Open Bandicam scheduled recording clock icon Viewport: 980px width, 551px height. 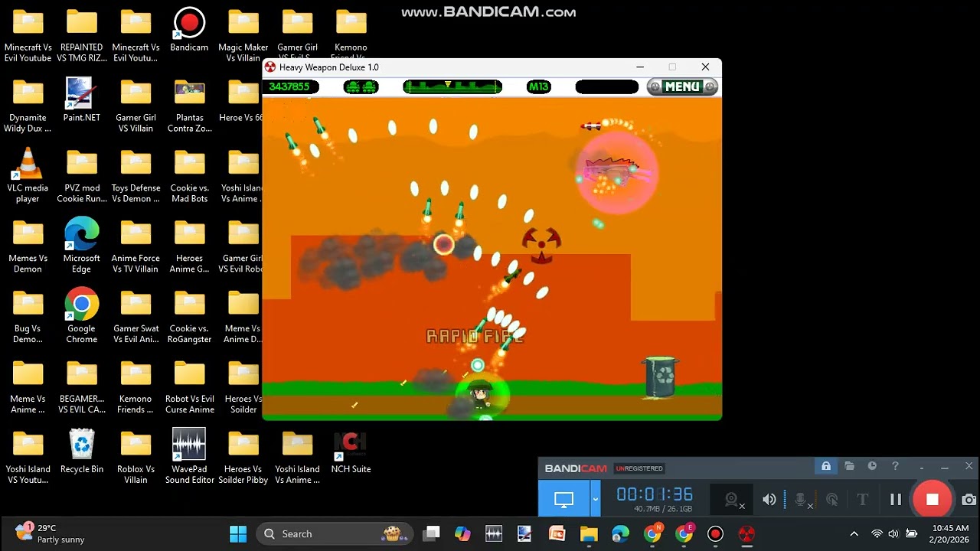coord(872,466)
